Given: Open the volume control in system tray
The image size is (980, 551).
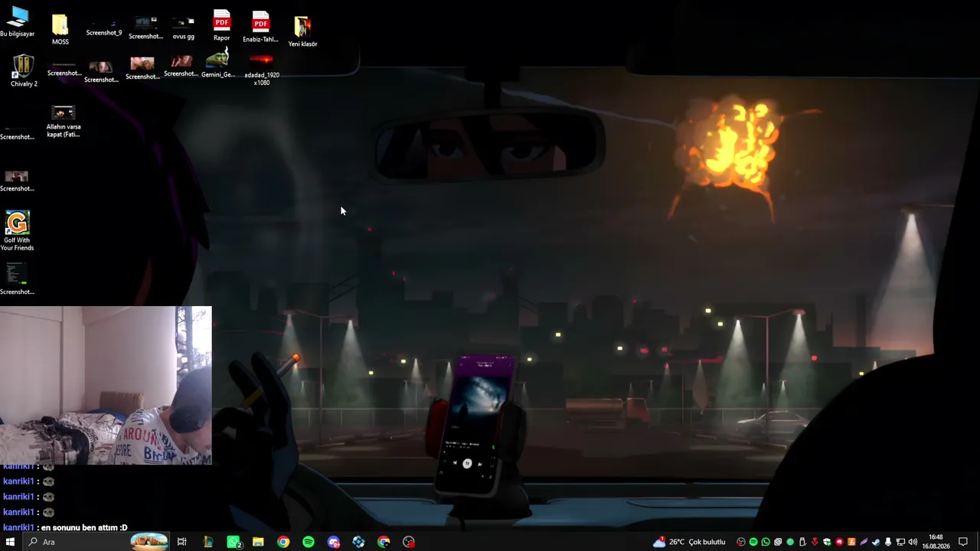Looking at the screenshot, I should click(913, 542).
